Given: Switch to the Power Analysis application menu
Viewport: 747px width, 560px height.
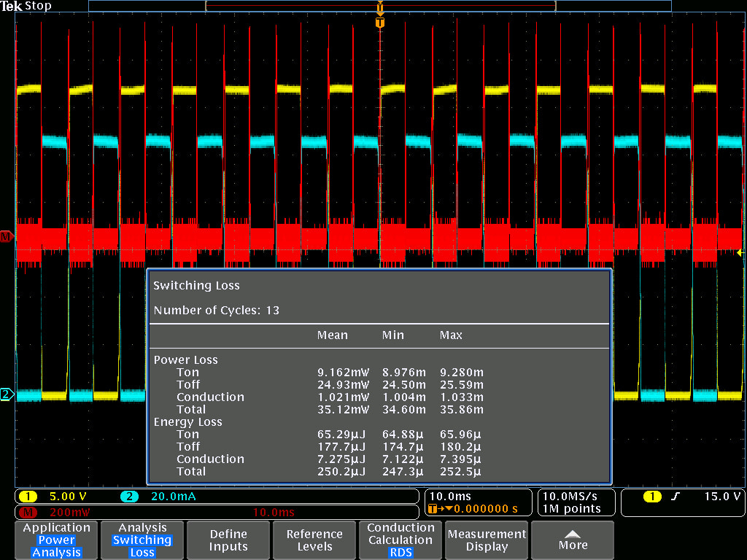Looking at the screenshot, I should pyautogui.click(x=55, y=540).
